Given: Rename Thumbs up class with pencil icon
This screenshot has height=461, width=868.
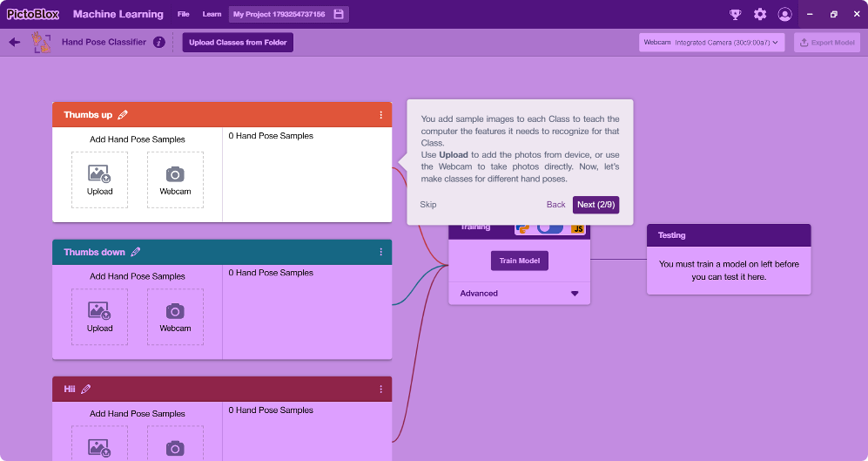Looking at the screenshot, I should pyautogui.click(x=123, y=115).
